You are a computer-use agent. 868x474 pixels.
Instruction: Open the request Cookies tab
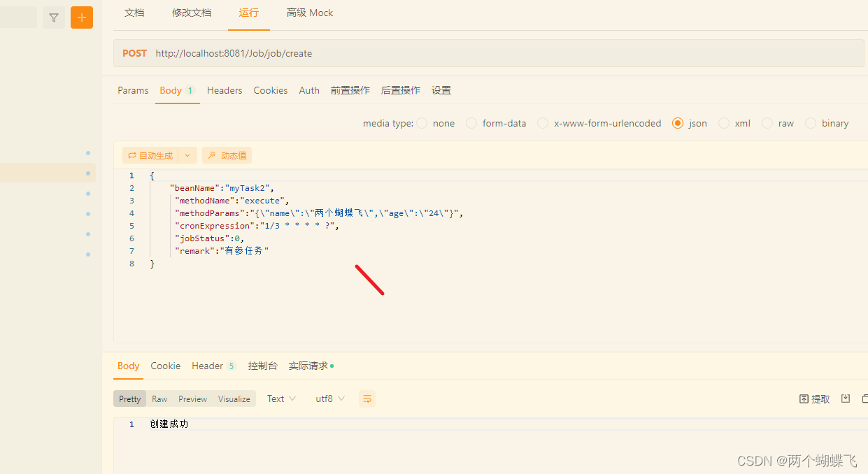[271, 90]
